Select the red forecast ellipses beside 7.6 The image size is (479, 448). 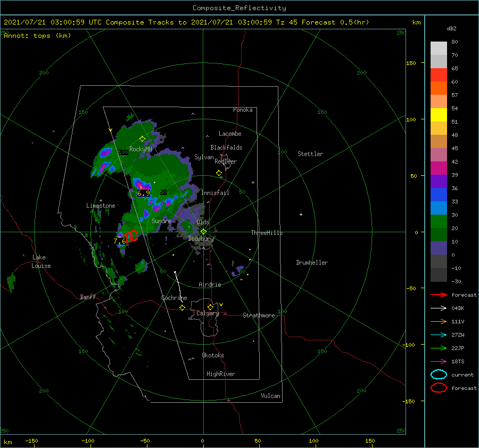coord(131,236)
